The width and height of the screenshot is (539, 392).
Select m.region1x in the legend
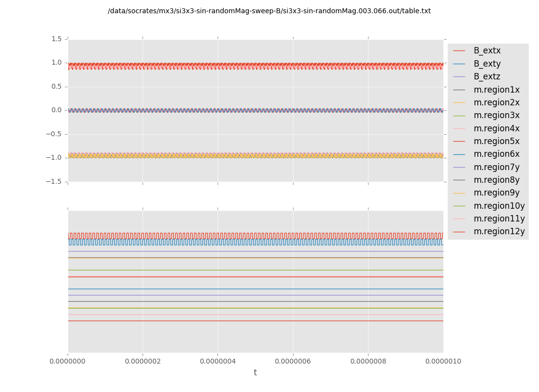(x=496, y=90)
